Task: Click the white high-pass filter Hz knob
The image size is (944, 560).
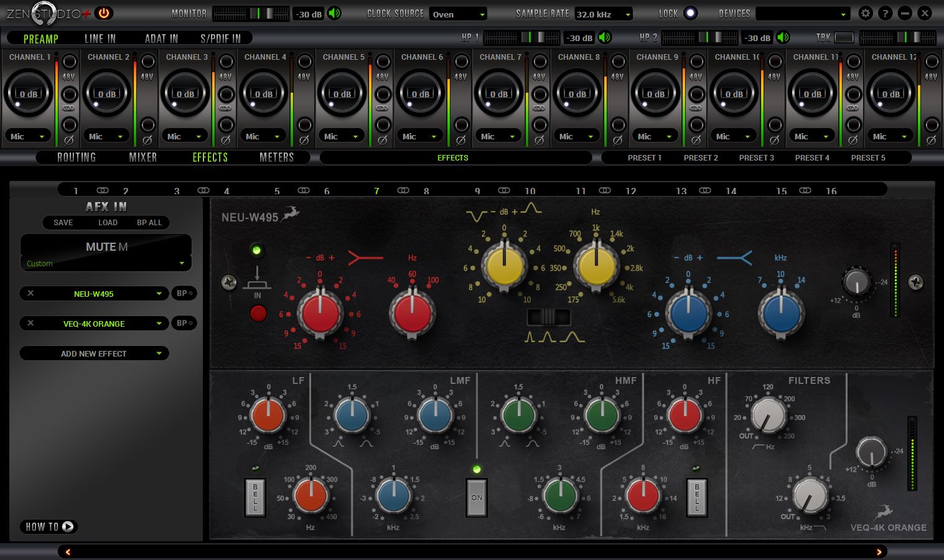Action: [x=768, y=416]
